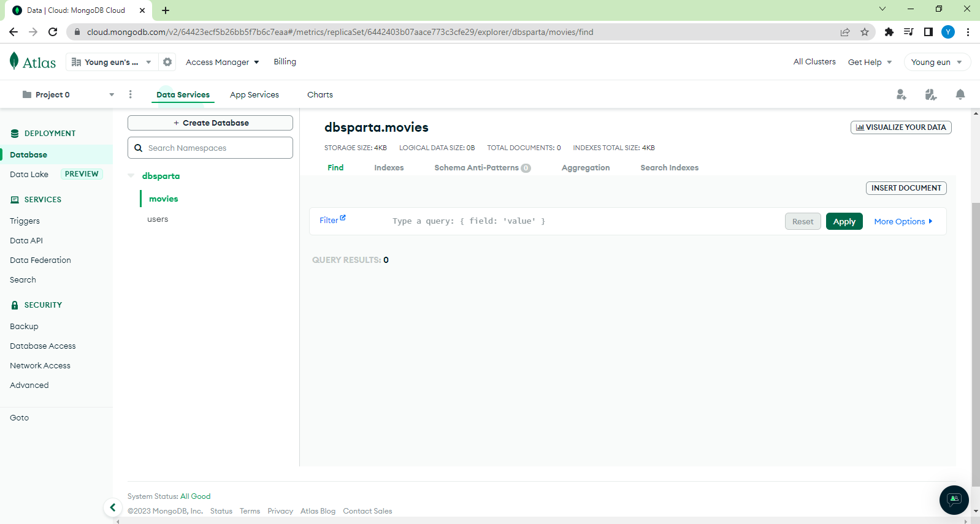The height and width of the screenshot is (524, 980).
Task: Expand More Options for the query
Action: 903,221
